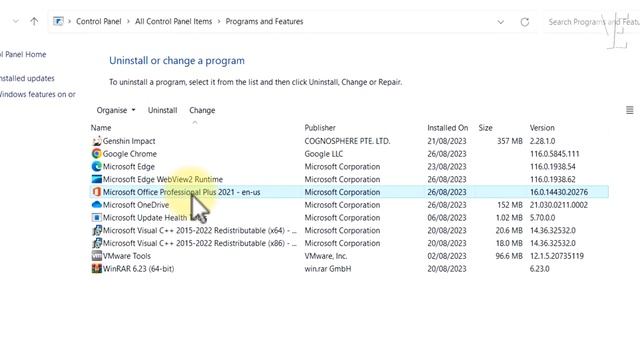Expand the address bar history dropdown
Image resolution: width=640 pixels, height=360 pixels.
click(500, 22)
